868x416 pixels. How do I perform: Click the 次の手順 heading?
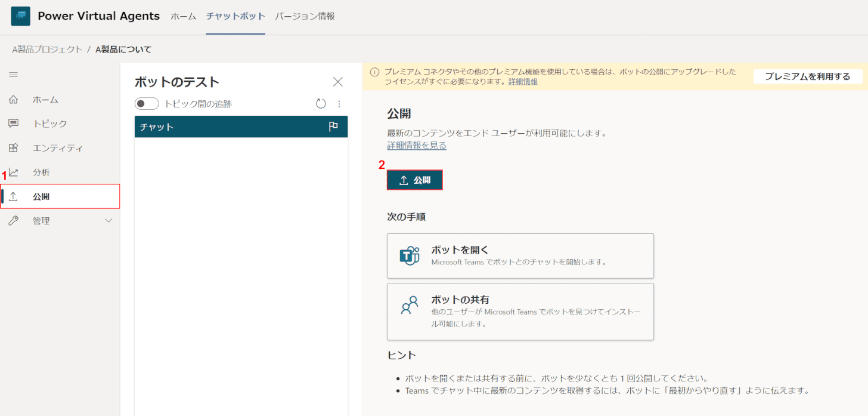406,216
